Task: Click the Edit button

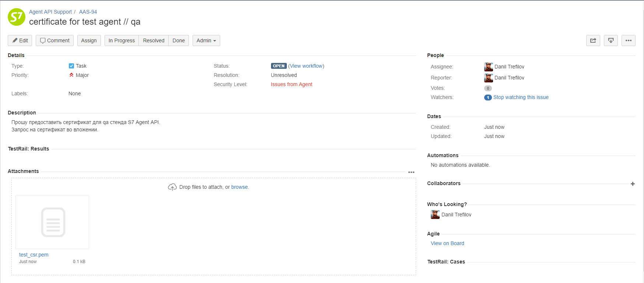Action: coord(20,40)
